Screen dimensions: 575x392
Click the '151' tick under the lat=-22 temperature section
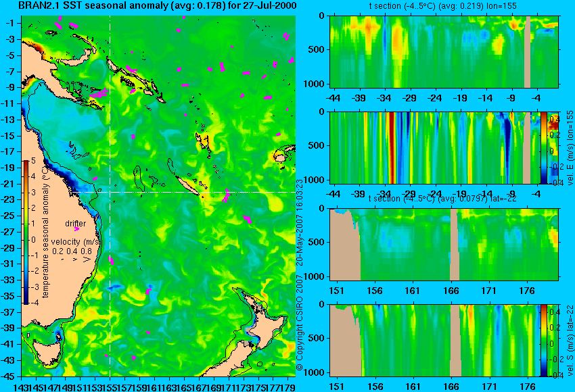coord(337,291)
